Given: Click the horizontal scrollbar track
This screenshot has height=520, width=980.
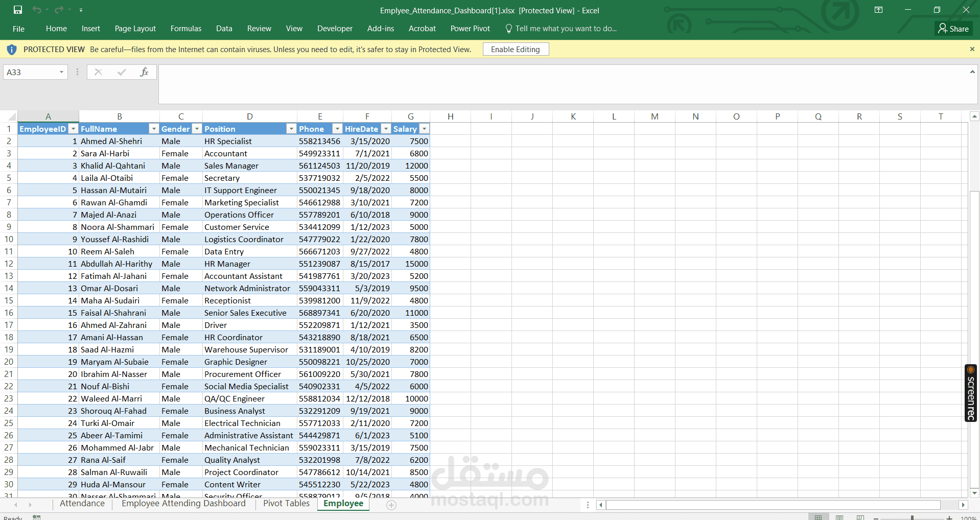Looking at the screenshot, I should tap(773, 505).
